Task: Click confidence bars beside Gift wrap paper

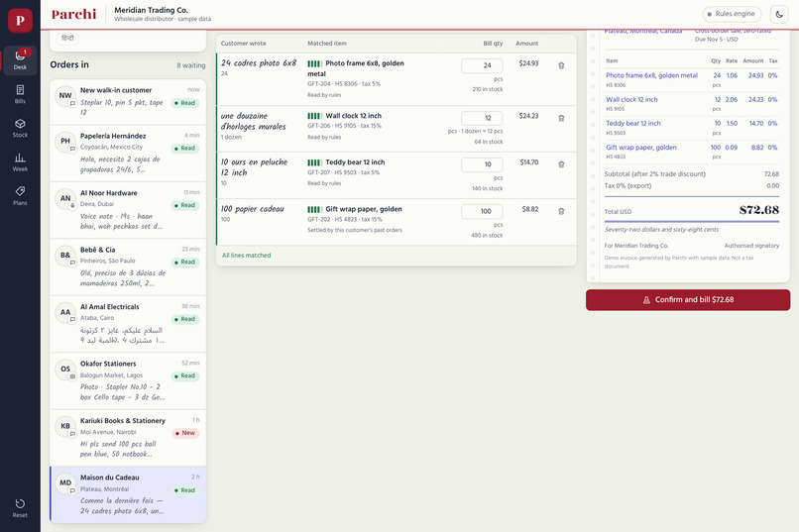Action: coord(314,209)
